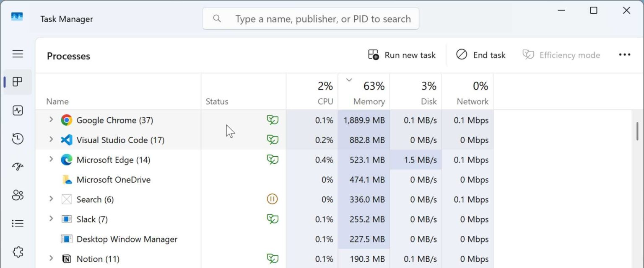View Users panel from the sidebar

[17, 195]
